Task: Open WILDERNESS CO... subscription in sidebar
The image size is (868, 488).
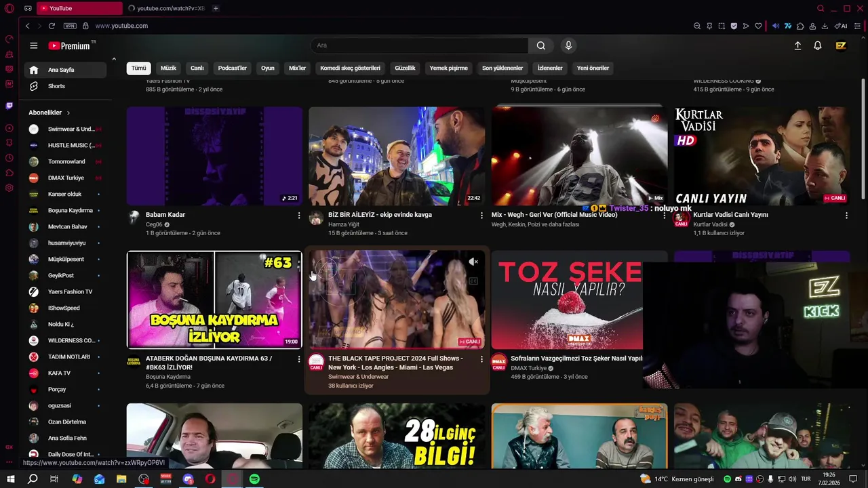Action: click(65, 340)
